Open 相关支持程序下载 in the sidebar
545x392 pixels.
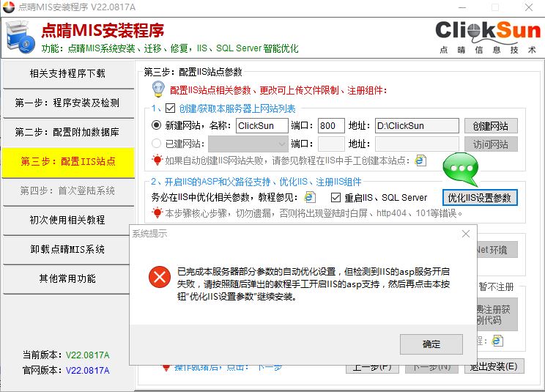tap(67, 73)
